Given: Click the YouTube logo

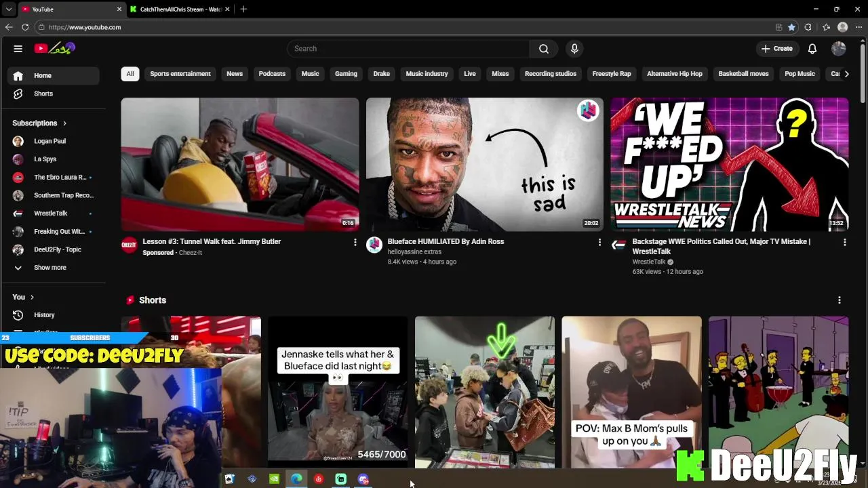Looking at the screenshot, I should tap(55, 48).
